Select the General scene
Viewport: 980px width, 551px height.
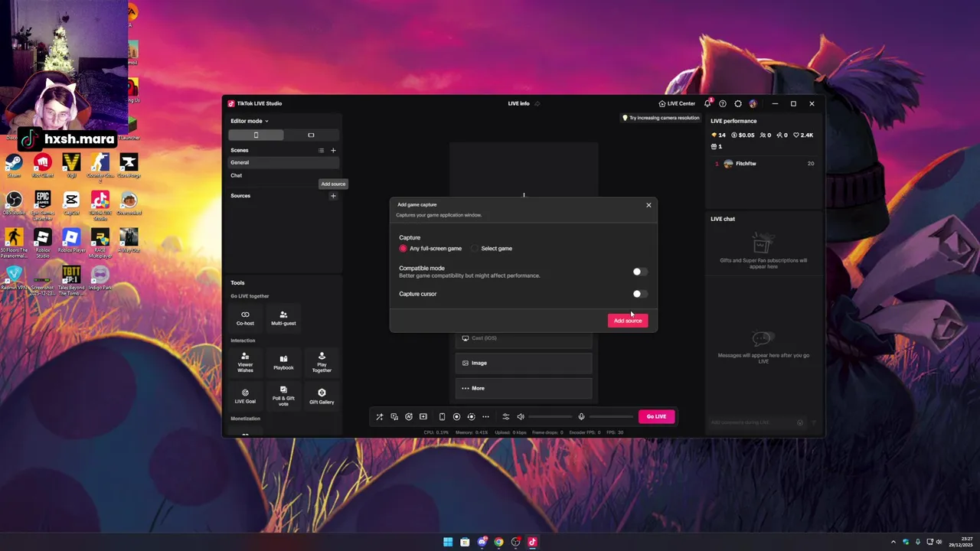(x=283, y=162)
